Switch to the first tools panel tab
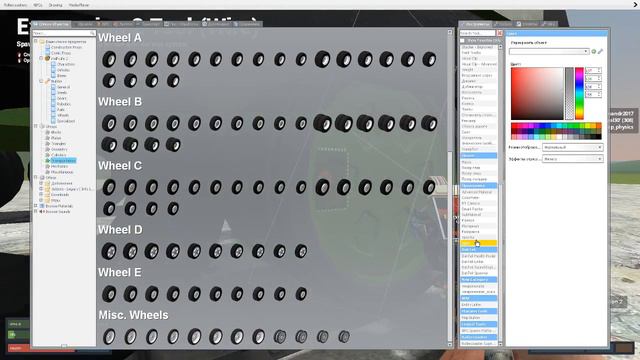 coord(476,24)
